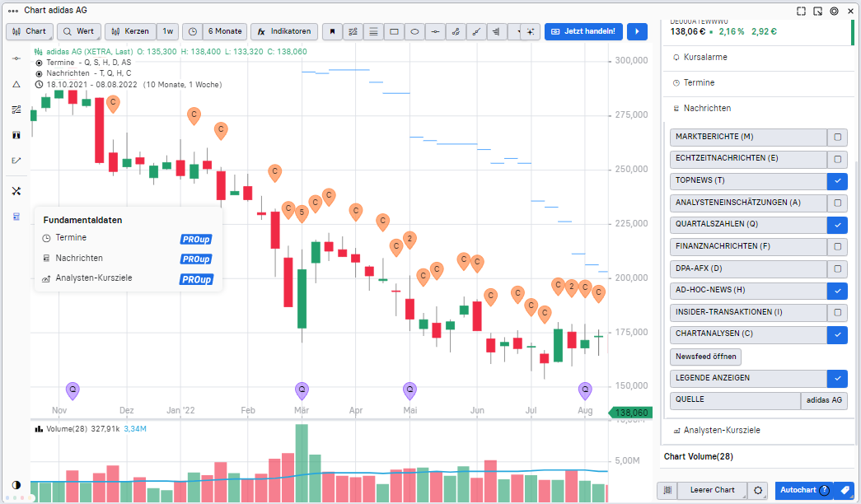
Task: Select the 1w interval button
Action: coord(167,32)
